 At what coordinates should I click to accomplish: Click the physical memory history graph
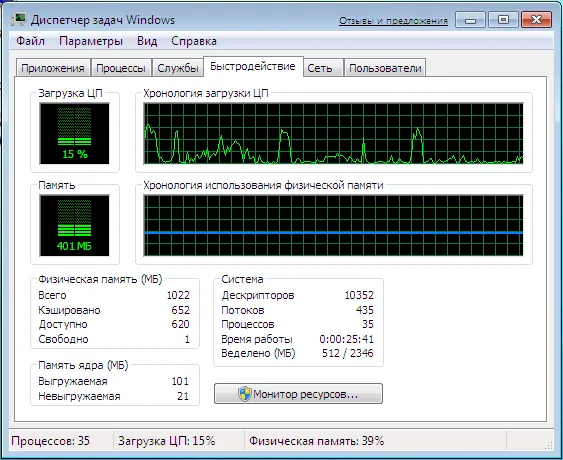coord(333,226)
